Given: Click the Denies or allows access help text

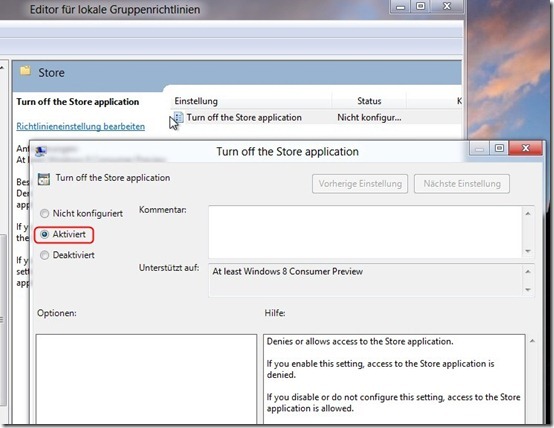Looking at the screenshot, I should click(360, 341).
